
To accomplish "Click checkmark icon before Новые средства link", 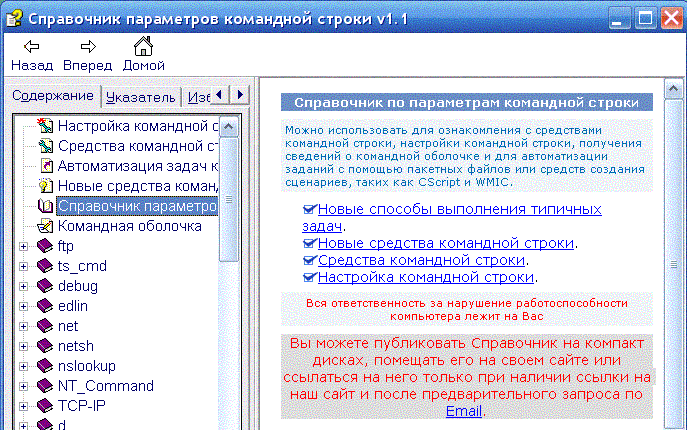I will 309,243.
